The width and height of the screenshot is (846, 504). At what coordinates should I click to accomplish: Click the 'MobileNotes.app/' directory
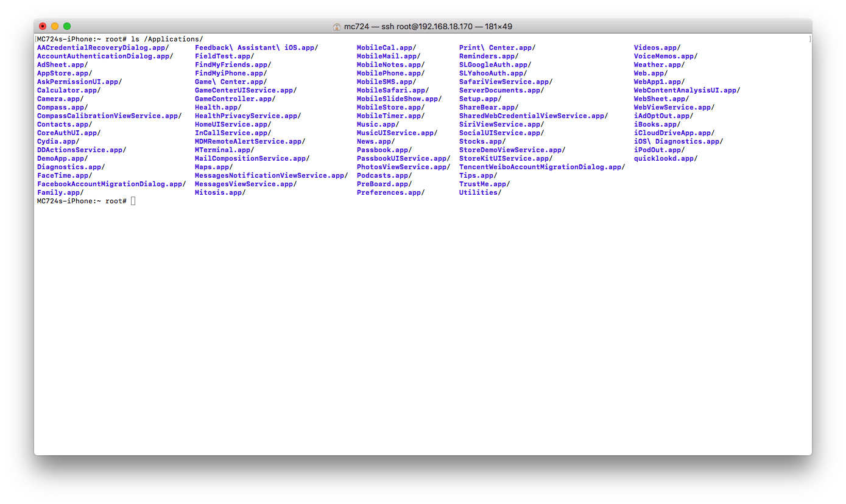point(391,65)
